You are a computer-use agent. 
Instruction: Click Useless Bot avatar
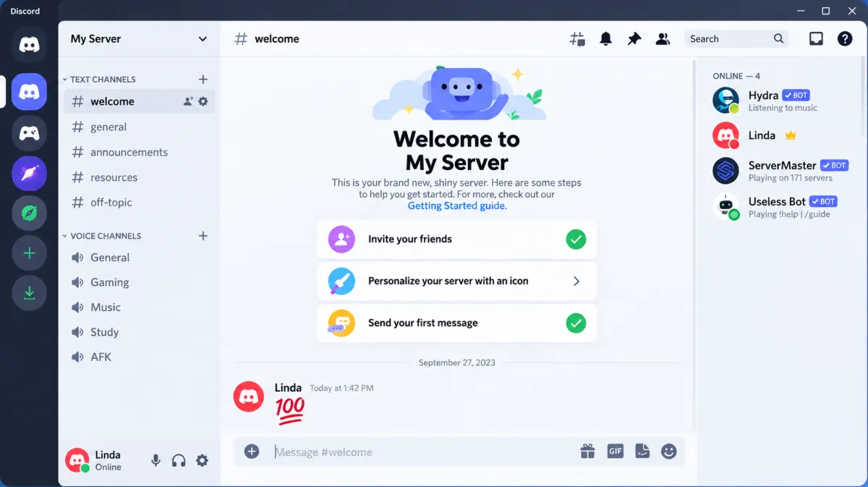tap(726, 206)
